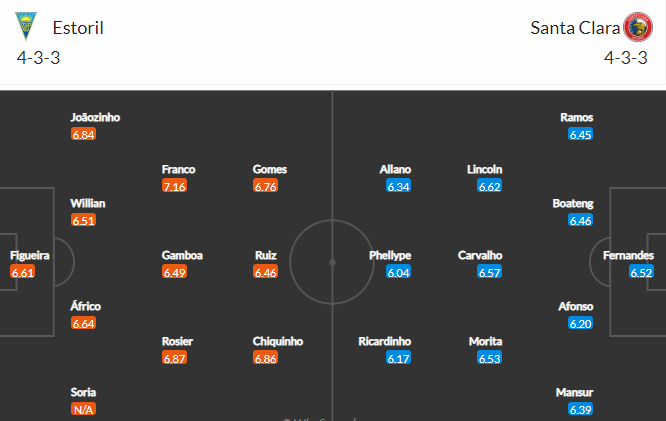Image resolution: width=666 pixels, height=421 pixels.
Task: Click Phellype's 6.04 rating badge
Action: (x=398, y=272)
